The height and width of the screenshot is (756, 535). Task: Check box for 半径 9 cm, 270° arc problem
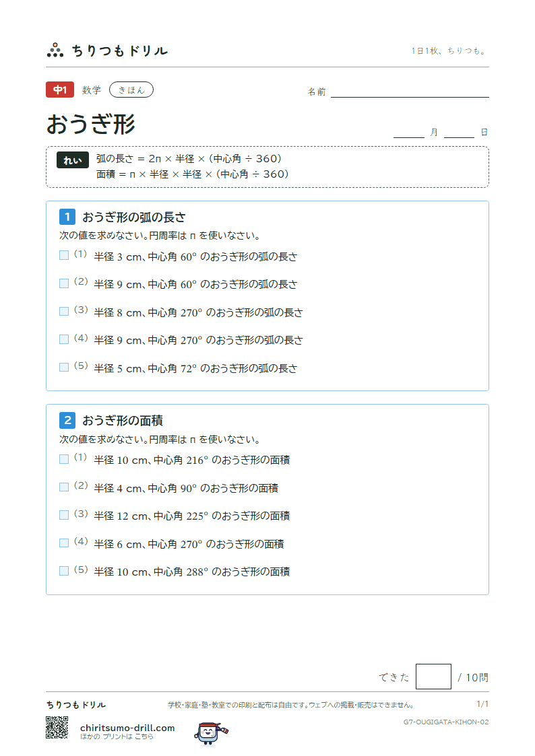(64, 339)
